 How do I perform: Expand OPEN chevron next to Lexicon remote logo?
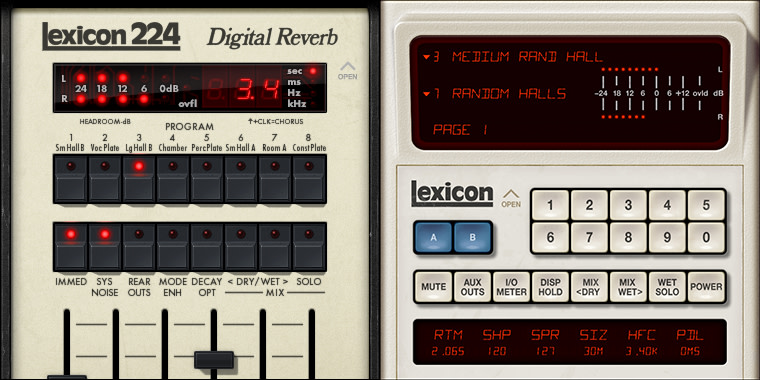click(511, 199)
